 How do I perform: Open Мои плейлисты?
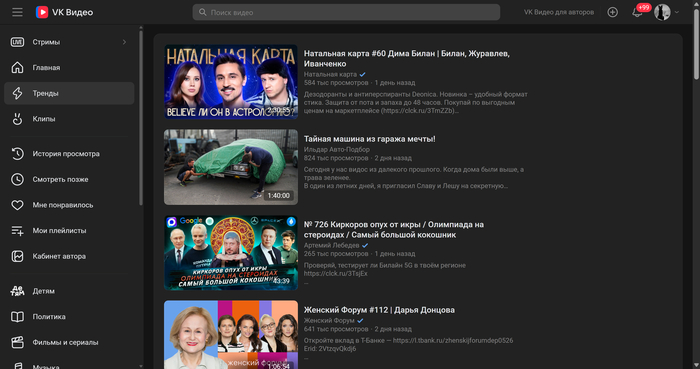coord(69,231)
